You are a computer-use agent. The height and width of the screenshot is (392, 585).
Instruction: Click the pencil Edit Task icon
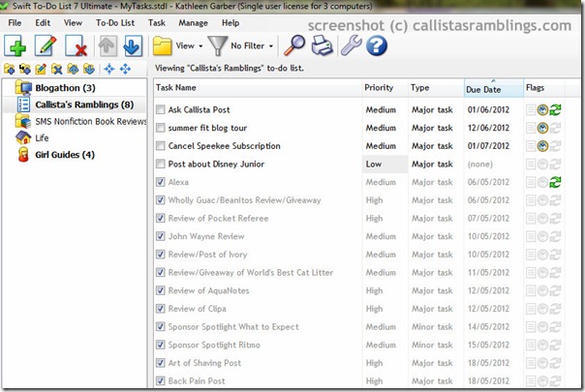point(46,45)
